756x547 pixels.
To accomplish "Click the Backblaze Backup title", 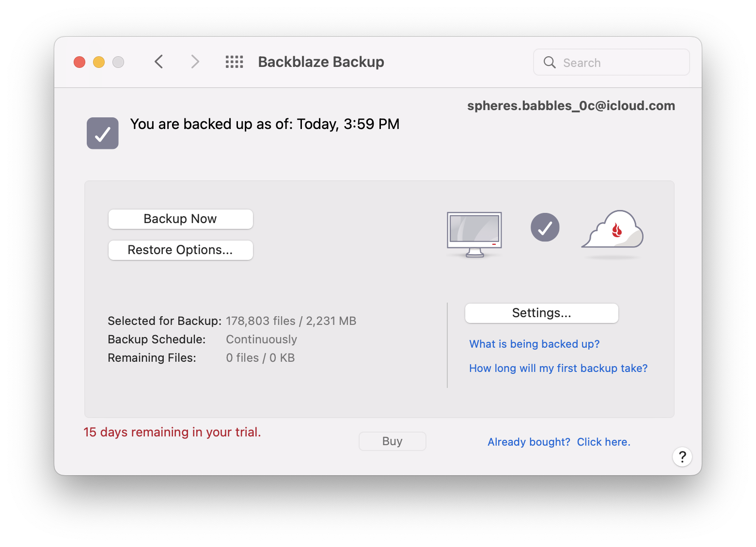I will click(321, 62).
